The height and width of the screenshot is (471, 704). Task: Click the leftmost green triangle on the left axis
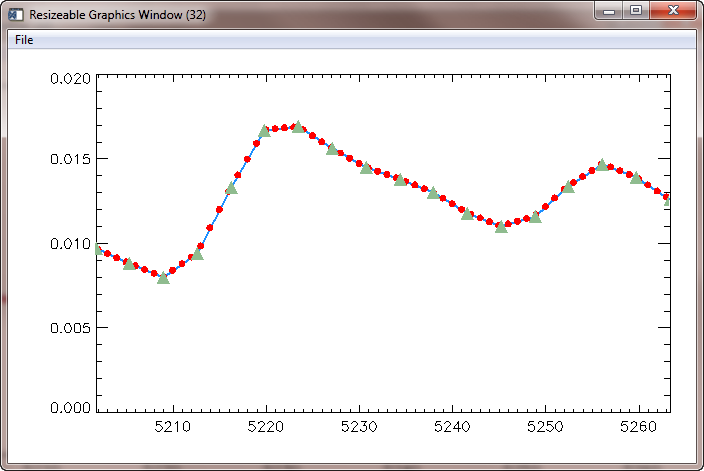pos(98,250)
